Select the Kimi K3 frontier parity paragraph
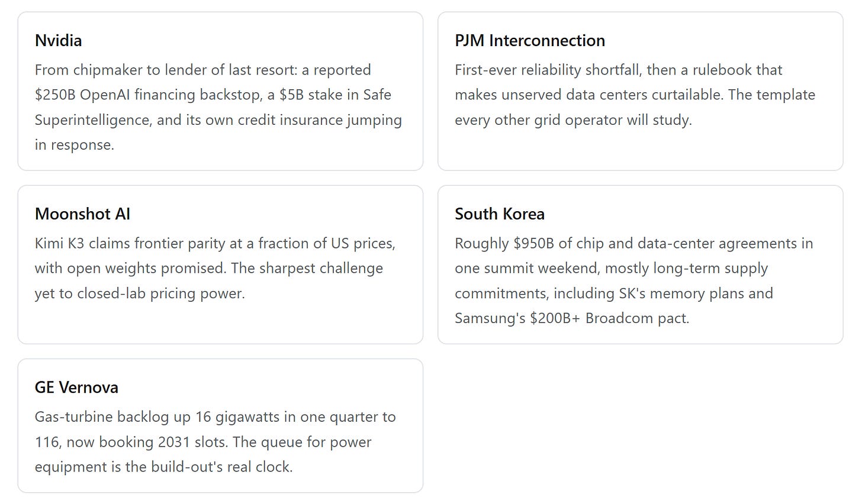Screen dimensions: 862x504 pyautogui.click(x=215, y=268)
